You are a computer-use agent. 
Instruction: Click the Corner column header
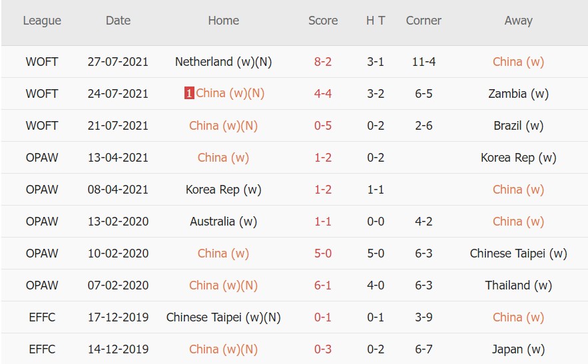424,20
